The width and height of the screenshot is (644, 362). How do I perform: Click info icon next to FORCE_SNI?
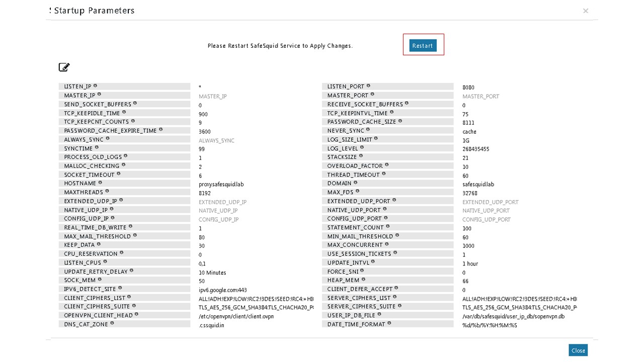(362, 271)
